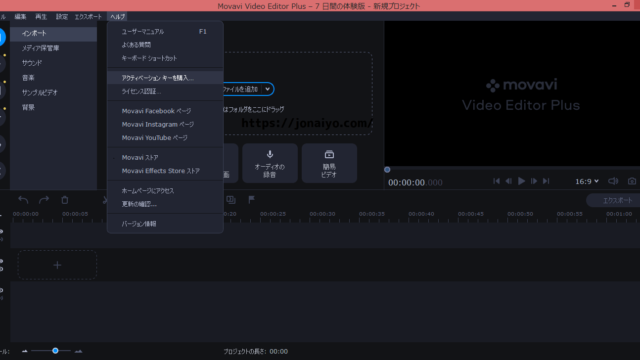Click the timeline zoom slider handle
The height and width of the screenshot is (360, 640).
tap(55, 351)
